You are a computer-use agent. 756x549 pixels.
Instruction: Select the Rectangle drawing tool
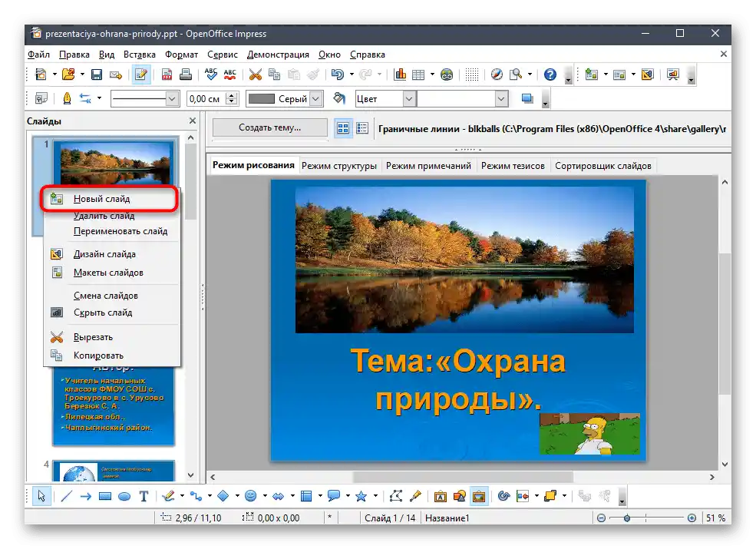pyautogui.click(x=105, y=496)
